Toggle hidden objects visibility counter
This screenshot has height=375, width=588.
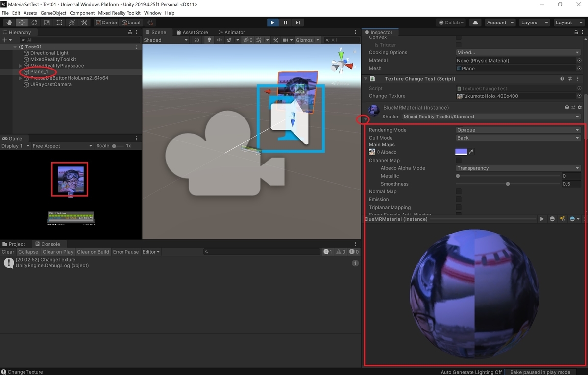[248, 40]
